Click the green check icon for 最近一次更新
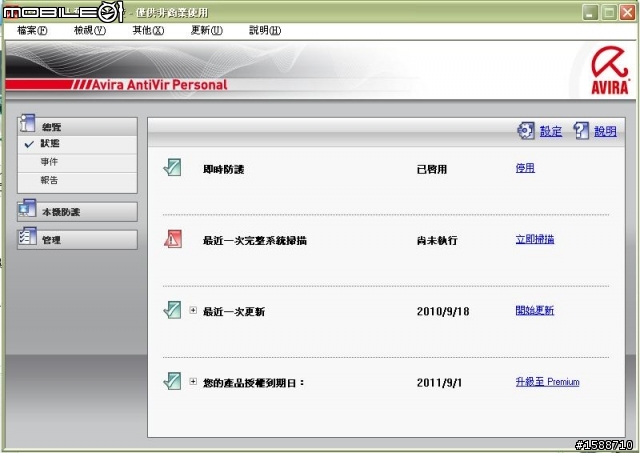This screenshot has width=640, height=453. click(172, 310)
